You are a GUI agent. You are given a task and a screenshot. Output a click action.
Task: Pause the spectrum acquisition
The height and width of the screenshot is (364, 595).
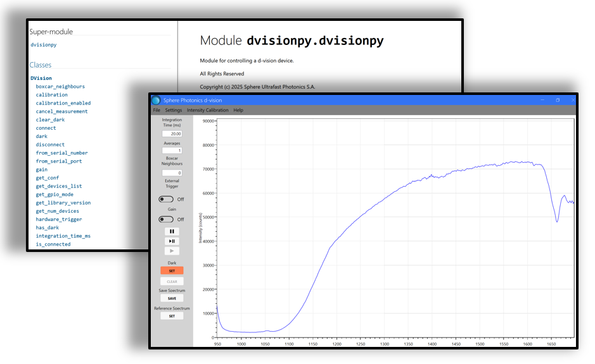[x=172, y=232]
